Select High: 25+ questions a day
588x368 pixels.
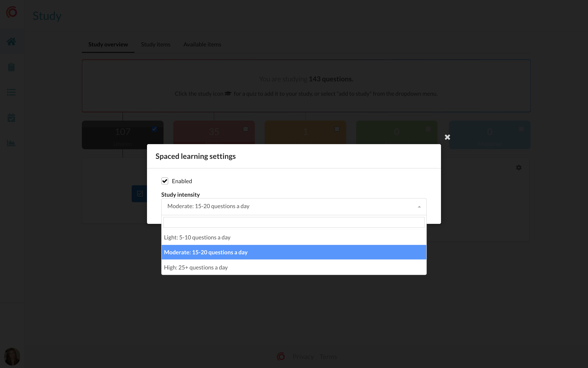[x=294, y=267]
